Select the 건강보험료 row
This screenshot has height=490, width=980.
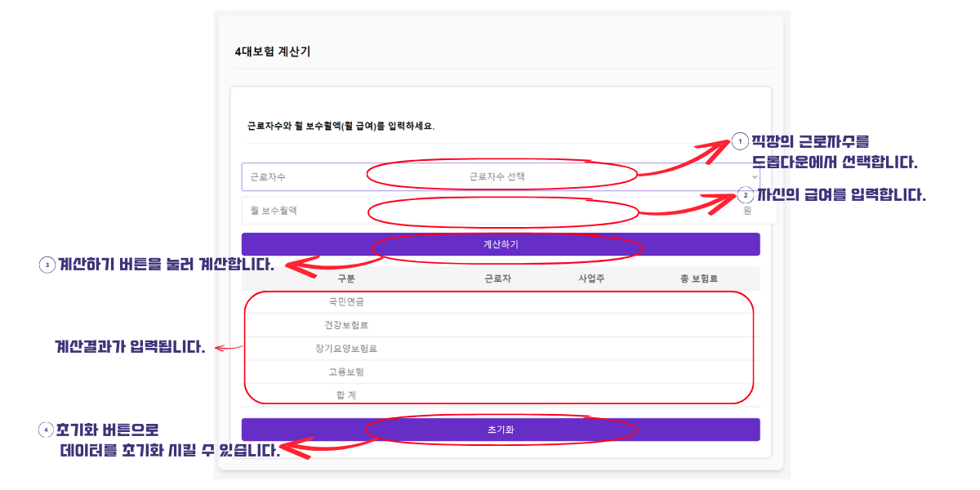point(501,325)
